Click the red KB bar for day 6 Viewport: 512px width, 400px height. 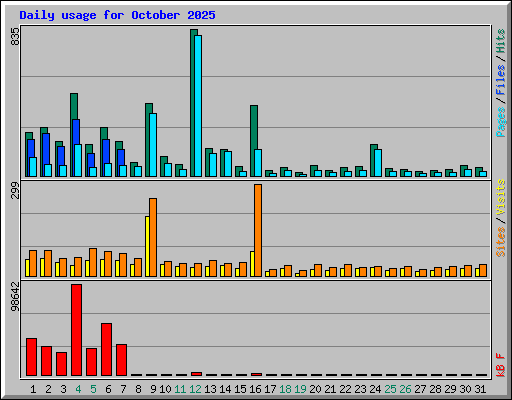(106, 349)
